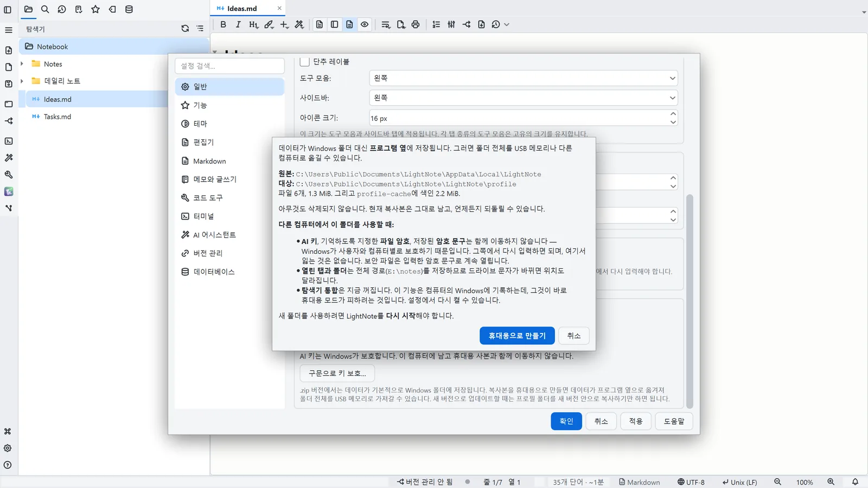
Task: Select Tasks.md in the explorer tree
Action: click(x=57, y=117)
